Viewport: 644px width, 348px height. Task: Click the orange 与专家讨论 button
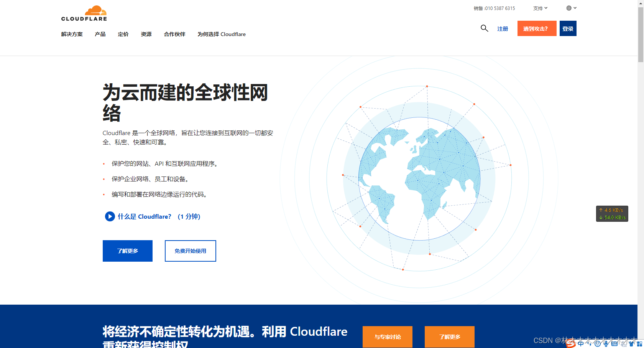click(x=388, y=336)
